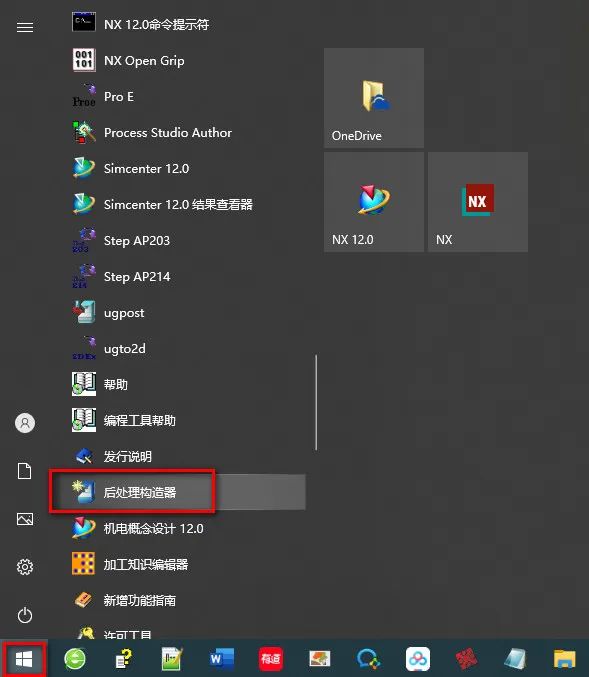Open the picture viewer taskbar icon
This screenshot has width=589, height=677.
(320, 659)
